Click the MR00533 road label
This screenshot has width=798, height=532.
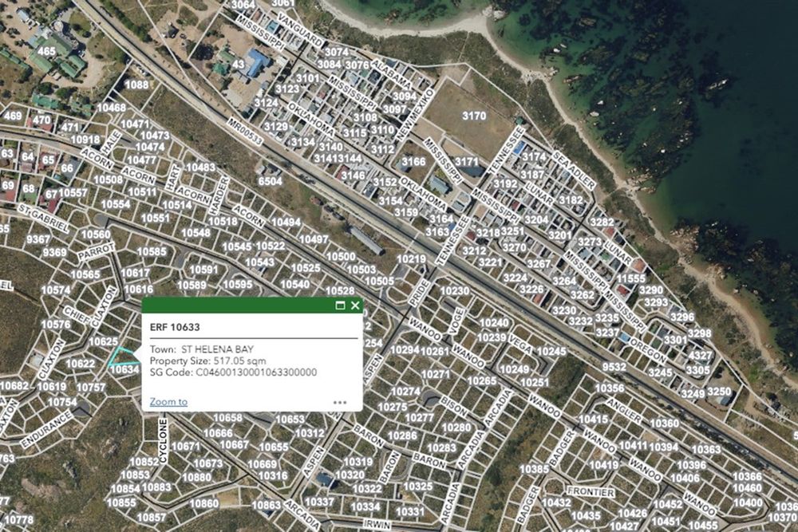pyautogui.click(x=245, y=132)
